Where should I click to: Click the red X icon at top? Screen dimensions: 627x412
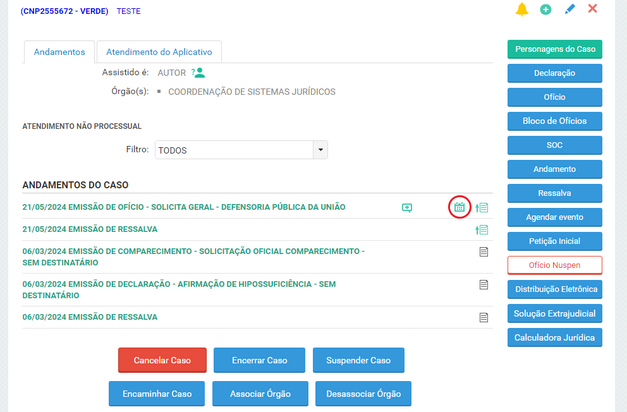593,9
